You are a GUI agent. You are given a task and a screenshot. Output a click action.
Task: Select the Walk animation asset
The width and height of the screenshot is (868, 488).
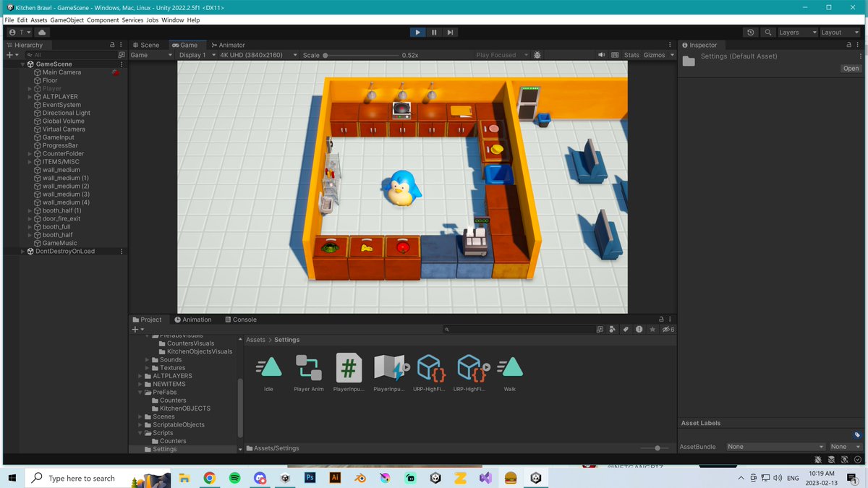pos(510,373)
